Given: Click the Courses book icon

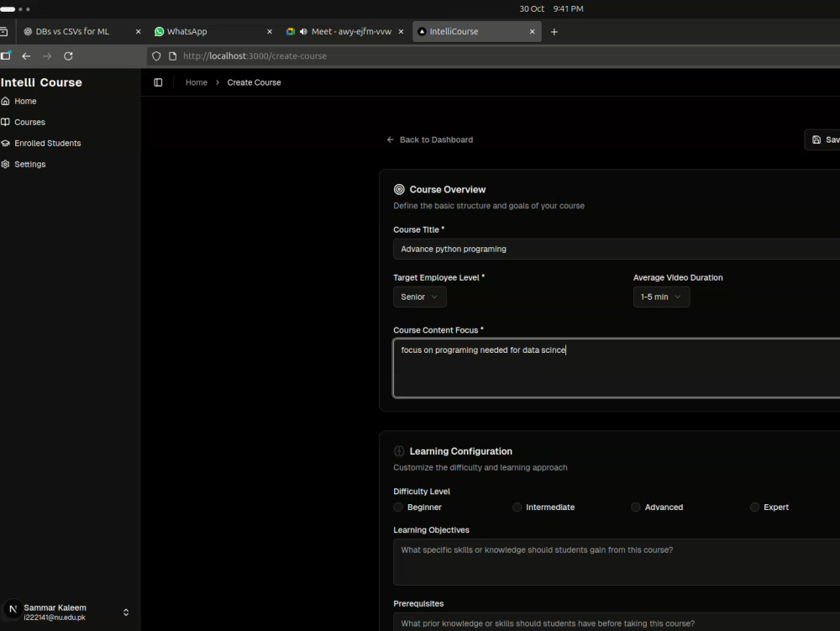Looking at the screenshot, I should tap(5, 122).
